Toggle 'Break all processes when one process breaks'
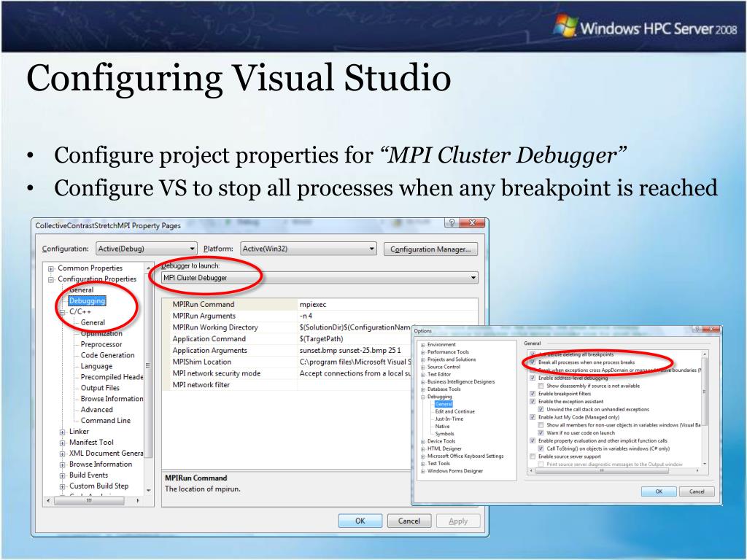Image resolution: width=747 pixels, height=560 pixels. [x=533, y=362]
